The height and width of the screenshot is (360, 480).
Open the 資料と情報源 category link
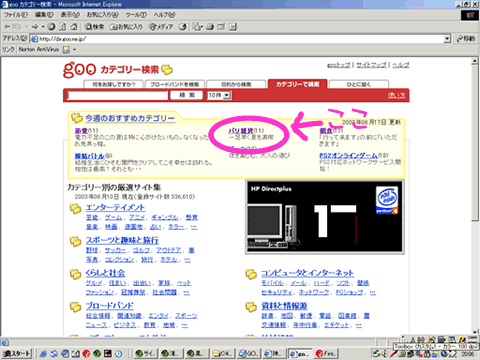(284, 306)
